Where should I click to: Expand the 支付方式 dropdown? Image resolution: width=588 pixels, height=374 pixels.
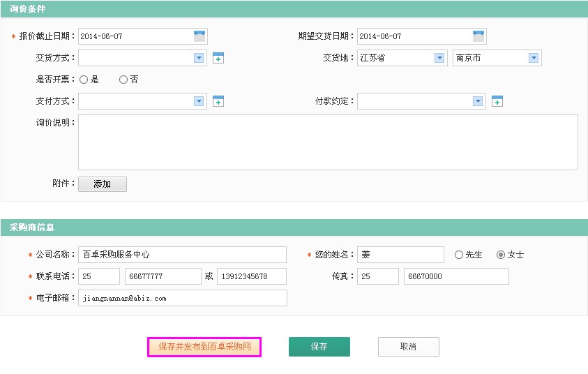click(x=199, y=102)
